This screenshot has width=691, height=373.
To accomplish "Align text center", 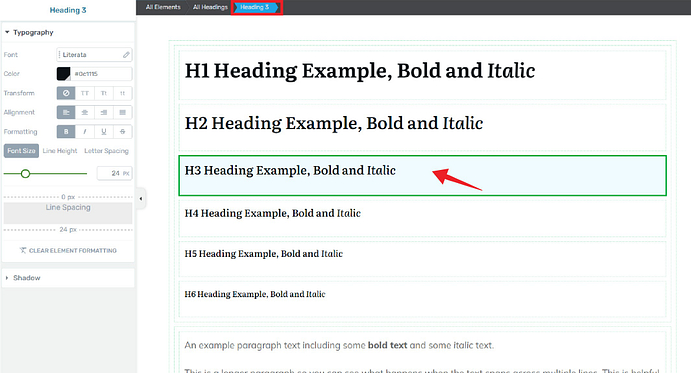I will (85, 112).
